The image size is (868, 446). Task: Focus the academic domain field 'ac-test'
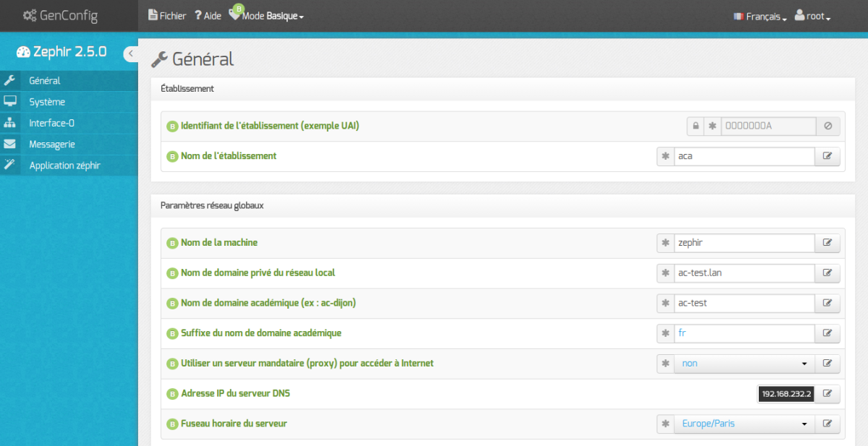tap(744, 303)
